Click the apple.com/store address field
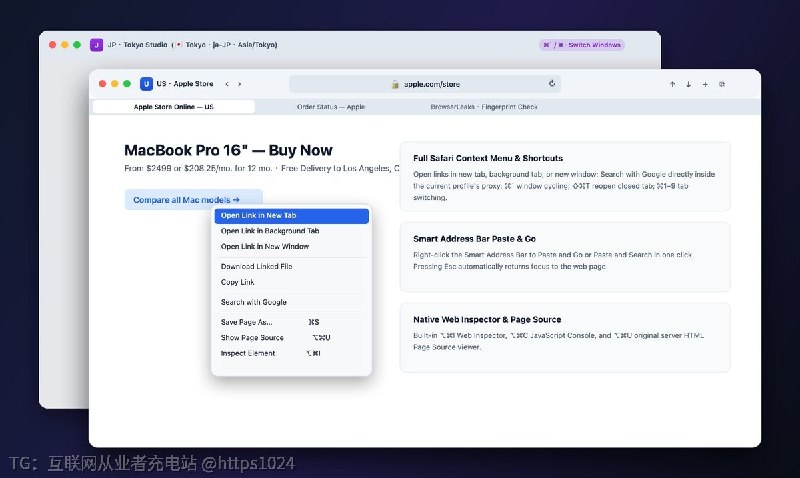The image size is (800, 478). pos(425,84)
